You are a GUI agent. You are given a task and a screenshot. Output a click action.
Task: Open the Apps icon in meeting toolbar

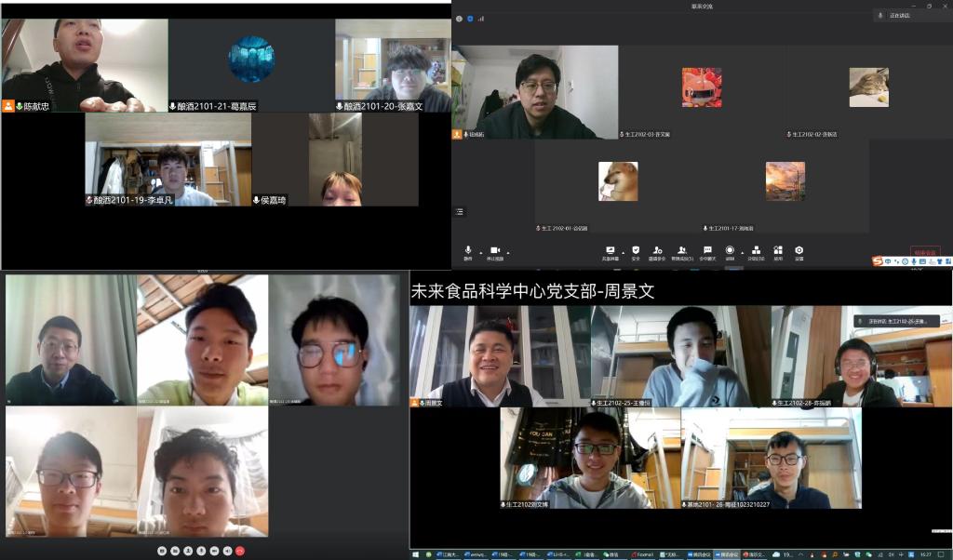pyautogui.click(x=777, y=250)
